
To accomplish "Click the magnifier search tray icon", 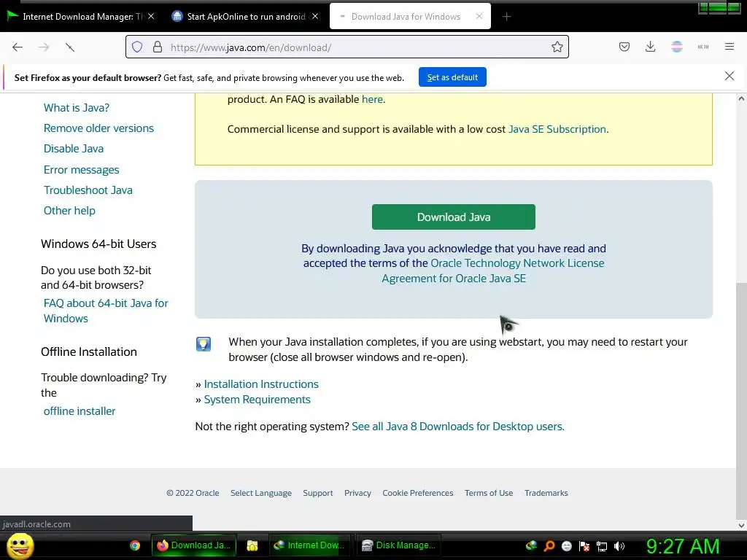I will (x=549, y=546).
